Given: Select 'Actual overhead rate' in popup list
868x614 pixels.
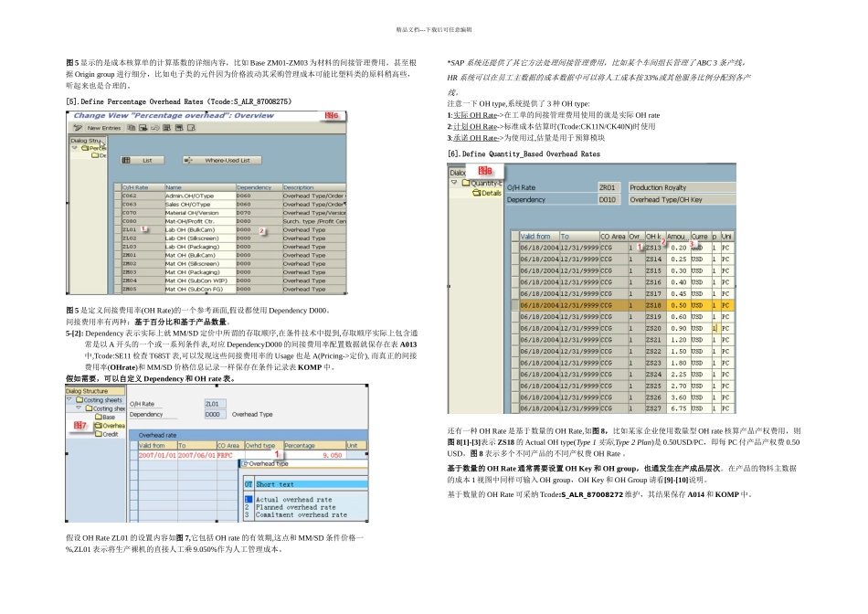Looking at the screenshot, I should click(293, 500).
